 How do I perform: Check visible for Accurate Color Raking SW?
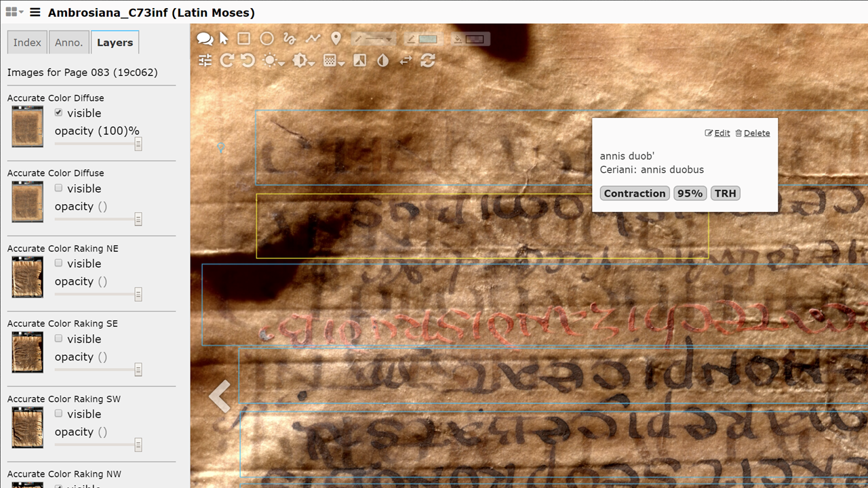pyautogui.click(x=58, y=413)
